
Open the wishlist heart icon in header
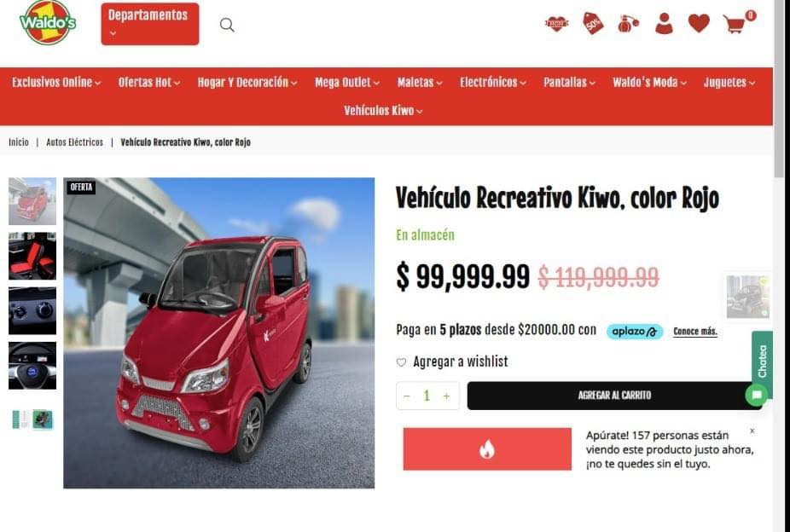tap(699, 23)
